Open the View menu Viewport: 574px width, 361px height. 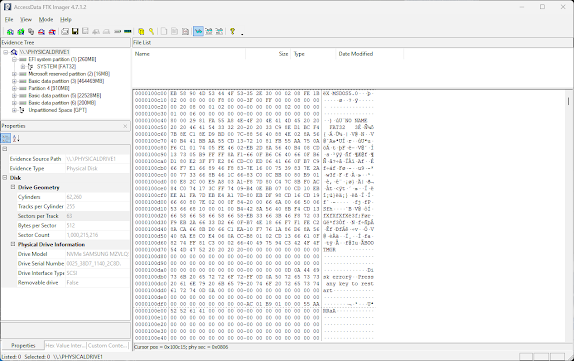(26, 19)
